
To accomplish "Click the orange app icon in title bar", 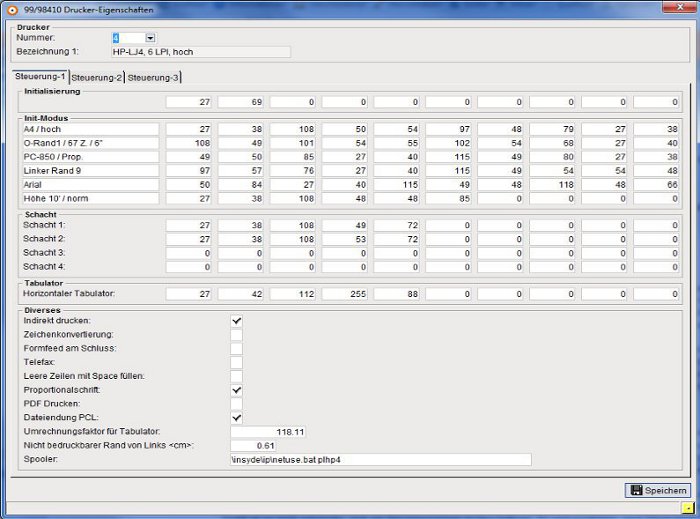I will click(12, 9).
